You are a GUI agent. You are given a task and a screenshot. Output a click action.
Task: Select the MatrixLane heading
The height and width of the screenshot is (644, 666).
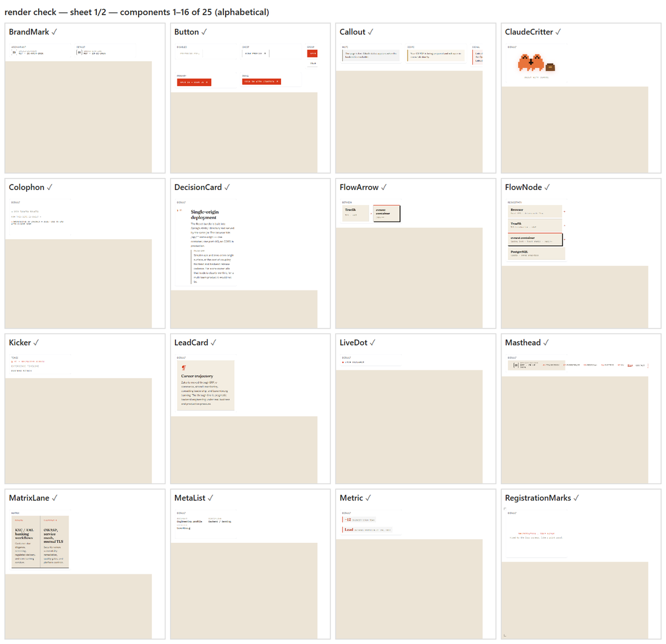click(x=29, y=498)
